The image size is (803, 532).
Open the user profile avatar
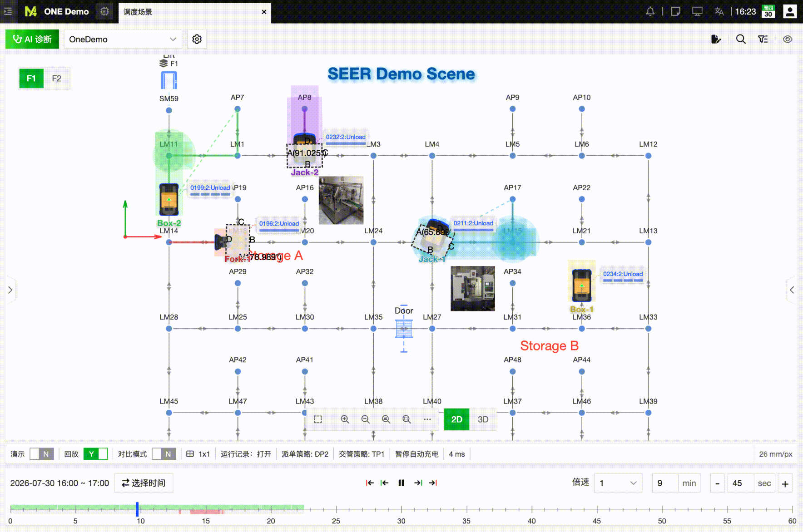(790, 11)
